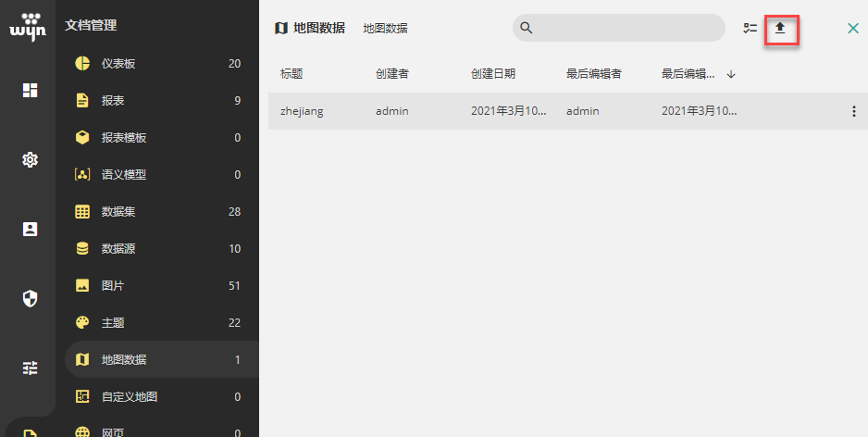This screenshot has height=437, width=868.
Task: Click the 地图数据 breadcrumb link
Action: pyautogui.click(x=385, y=29)
